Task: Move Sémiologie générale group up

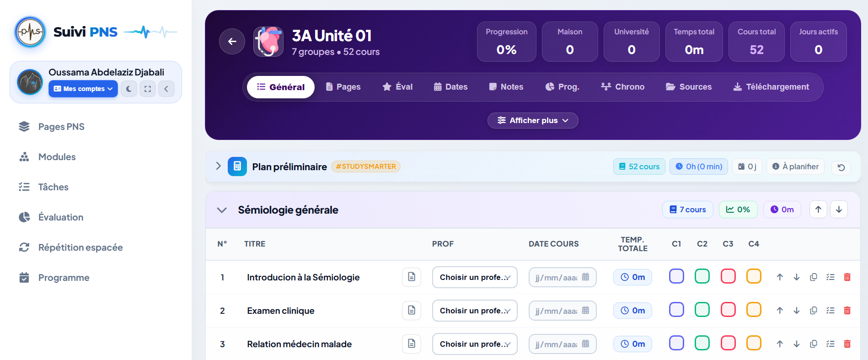Action: point(818,210)
